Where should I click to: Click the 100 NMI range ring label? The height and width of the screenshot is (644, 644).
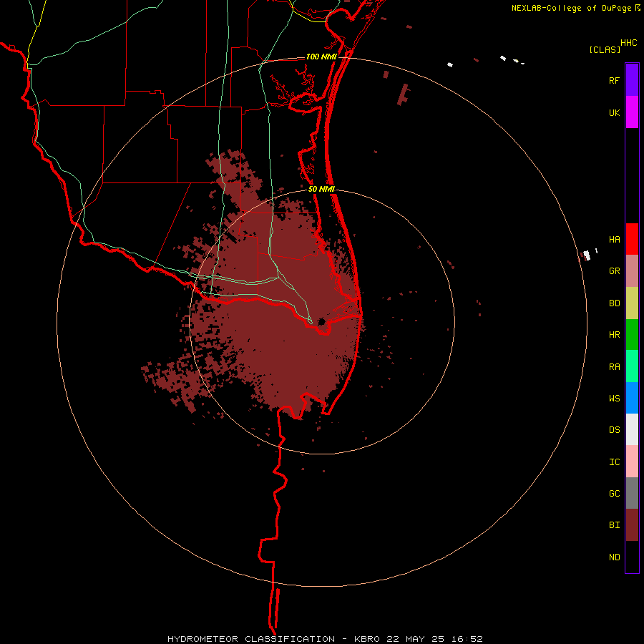pyautogui.click(x=321, y=57)
